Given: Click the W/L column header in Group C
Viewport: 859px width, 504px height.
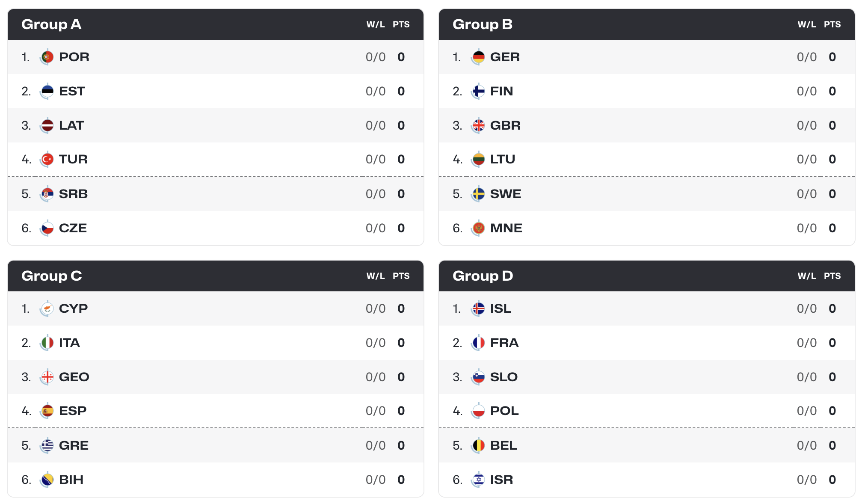Looking at the screenshot, I should coord(376,276).
